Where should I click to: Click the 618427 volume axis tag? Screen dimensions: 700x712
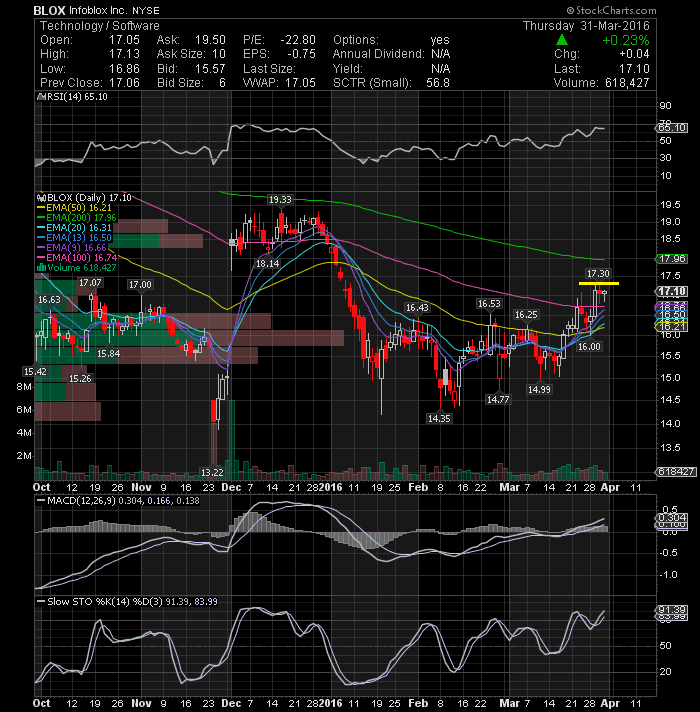(676, 472)
